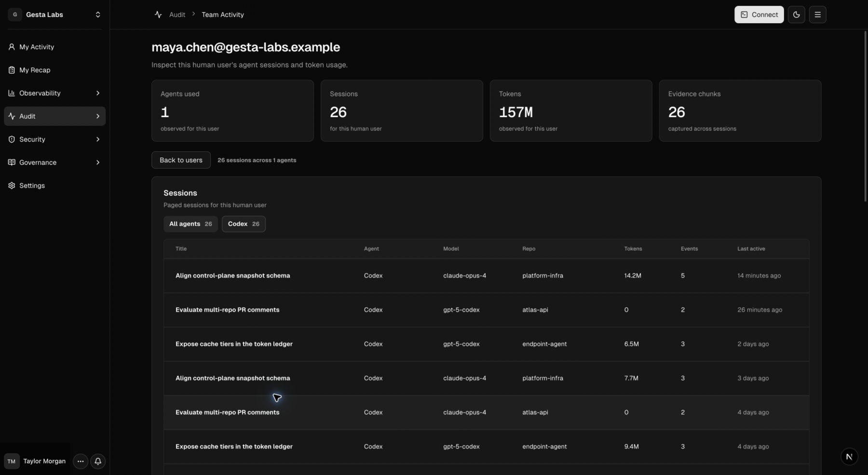Screen dimensions: 868x475
Task: Click the Governance book icon
Action: (x=12, y=162)
